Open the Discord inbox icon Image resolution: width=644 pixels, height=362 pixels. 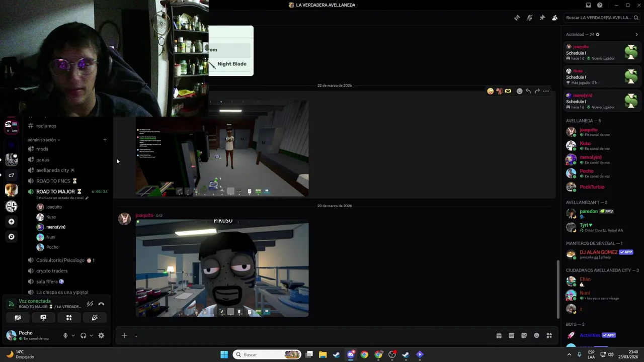[x=588, y=5]
